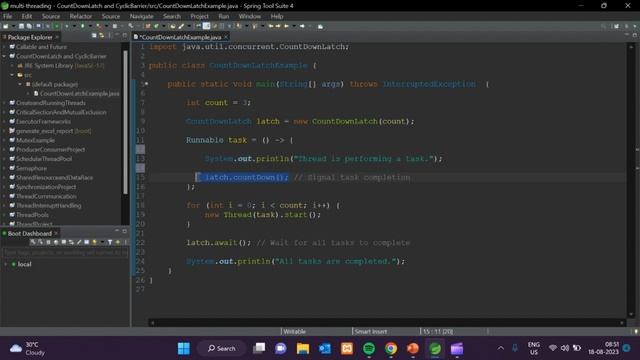Collapse the (default package) node
640x360 pixels.
tap(20, 84)
